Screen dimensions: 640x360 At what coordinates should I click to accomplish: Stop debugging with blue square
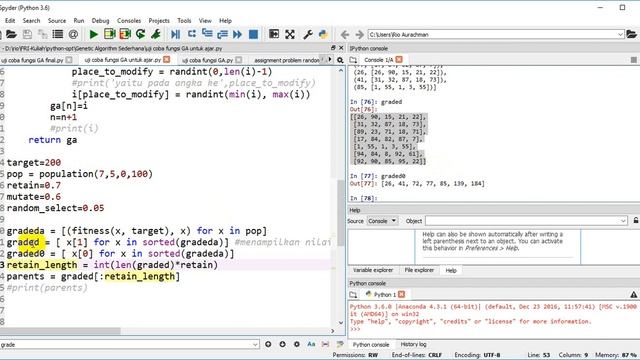point(253,34)
